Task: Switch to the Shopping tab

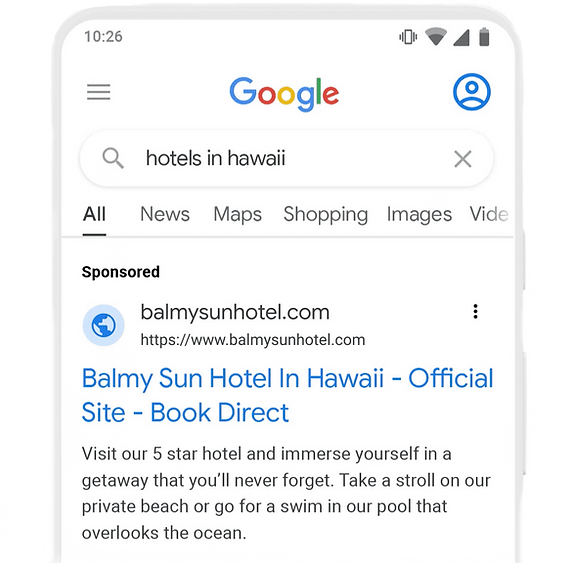Action: pyautogui.click(x=325, y=215)
